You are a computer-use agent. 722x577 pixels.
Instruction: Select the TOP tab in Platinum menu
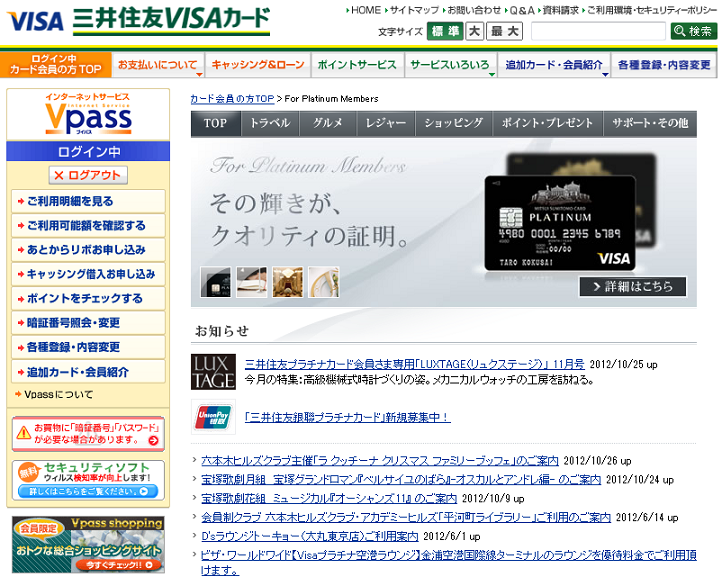[x=215, y=123]
